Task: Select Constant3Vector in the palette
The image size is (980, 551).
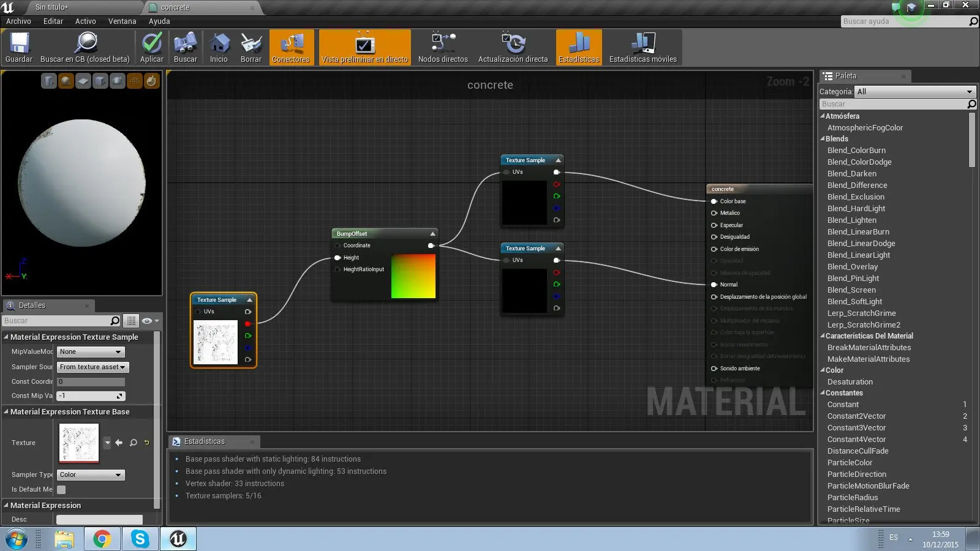Action: pos(856,428)
